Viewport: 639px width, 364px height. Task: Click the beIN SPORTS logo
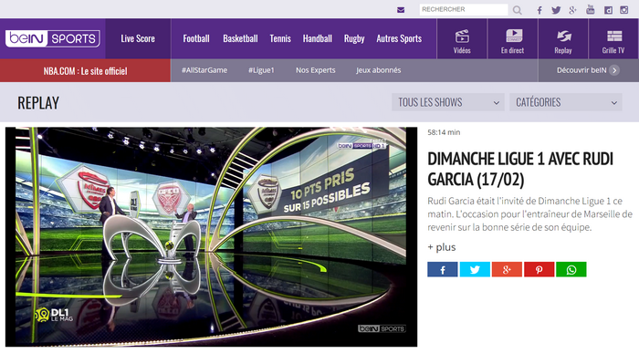[53, 38]
